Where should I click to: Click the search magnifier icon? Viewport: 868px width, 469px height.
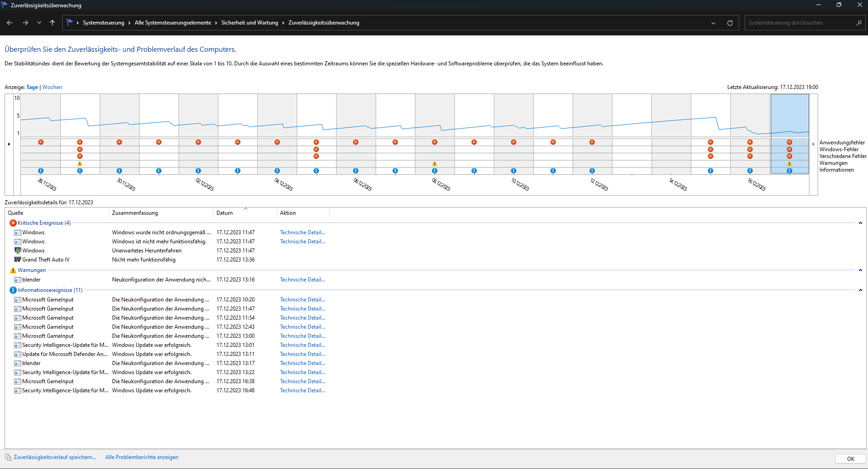[859, 23]
